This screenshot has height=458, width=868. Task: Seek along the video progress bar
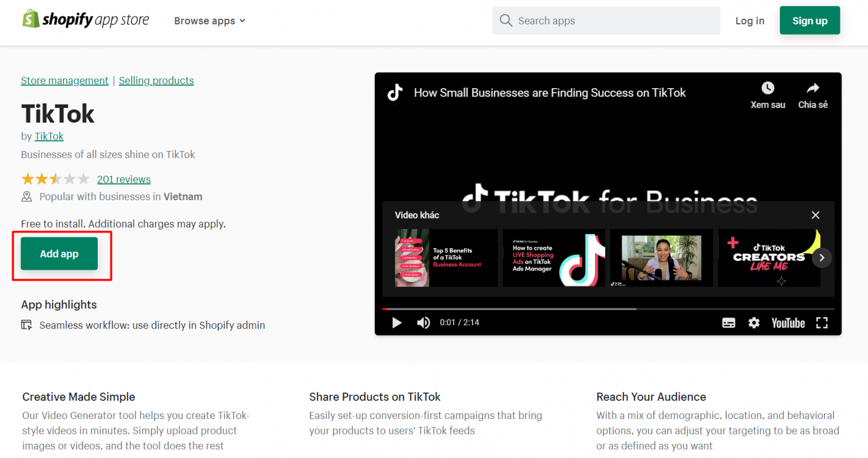(x=608, y=309)
